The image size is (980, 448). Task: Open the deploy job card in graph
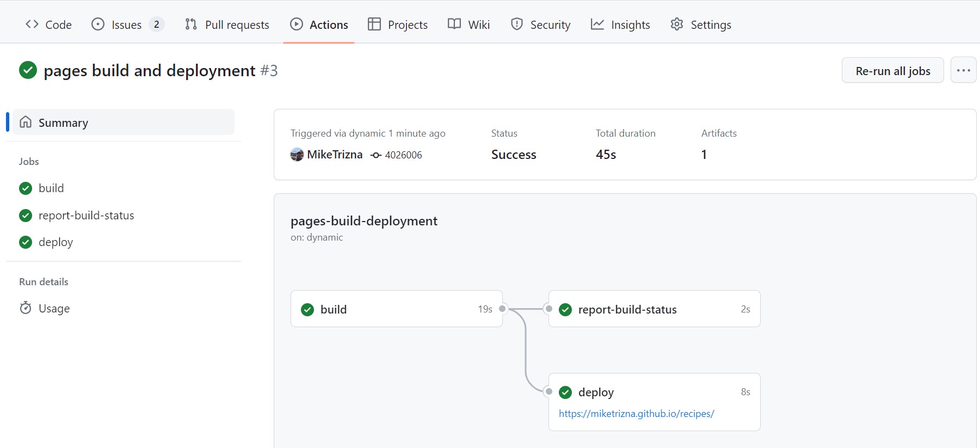pyautogui.click(x=655, y=402)
